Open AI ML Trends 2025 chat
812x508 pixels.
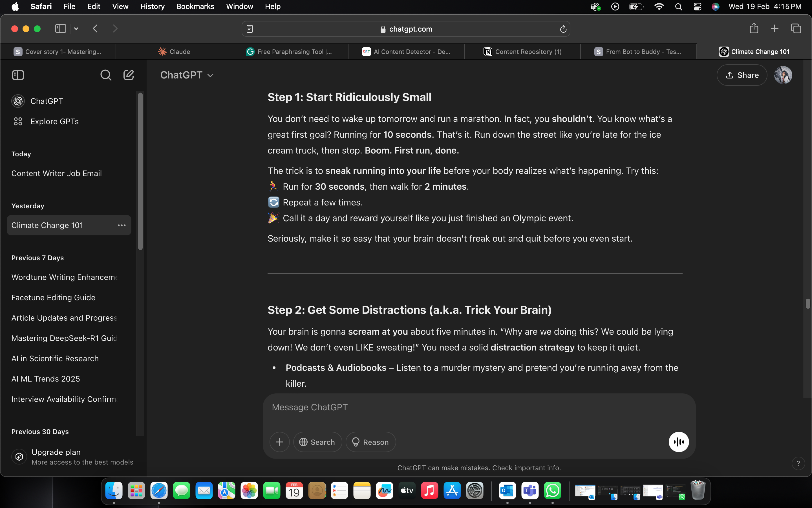[69, 379]
